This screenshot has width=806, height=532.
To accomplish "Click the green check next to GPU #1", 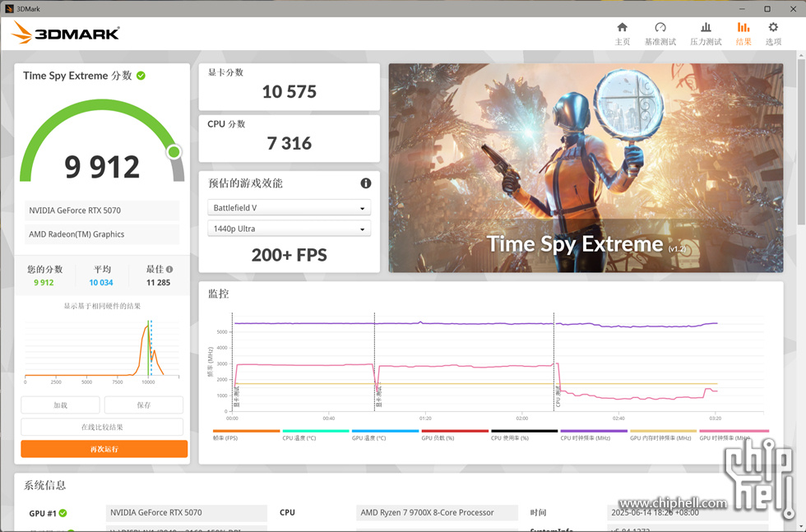I will click(x=63, y=513).
